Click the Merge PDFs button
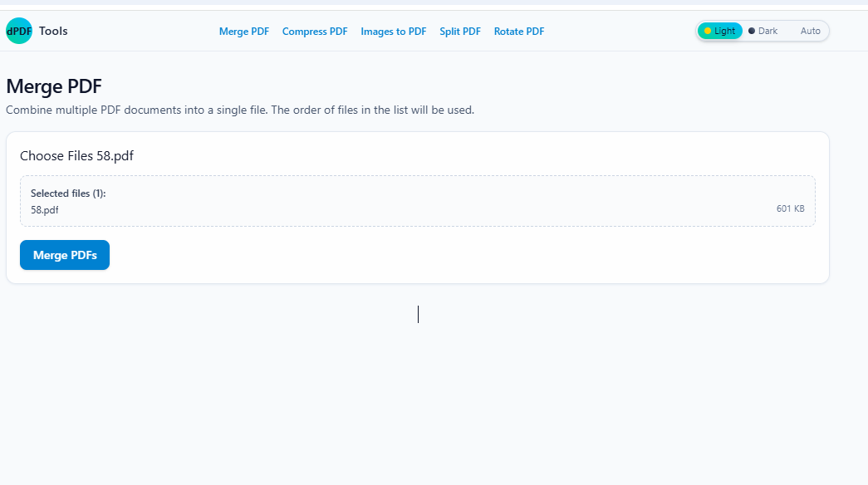The width and height of the screenshot is (868, 485). pos(64,255)
